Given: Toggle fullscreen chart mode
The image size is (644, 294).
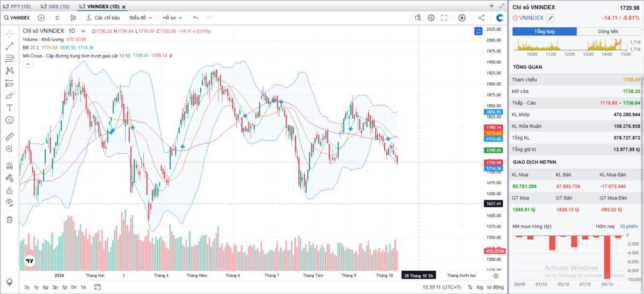Looking at the screenshot, I should pyautogui.click(x=444, y=18).
